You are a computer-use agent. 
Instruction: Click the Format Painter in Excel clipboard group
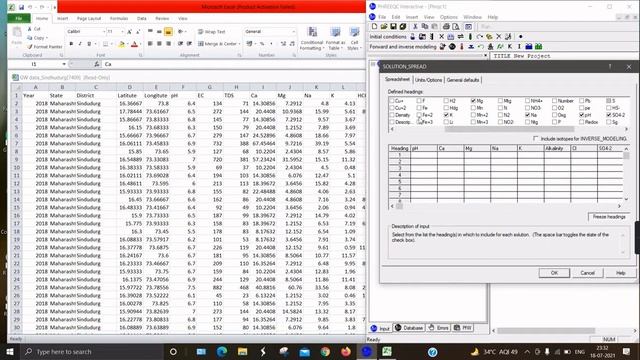[44, 47]
